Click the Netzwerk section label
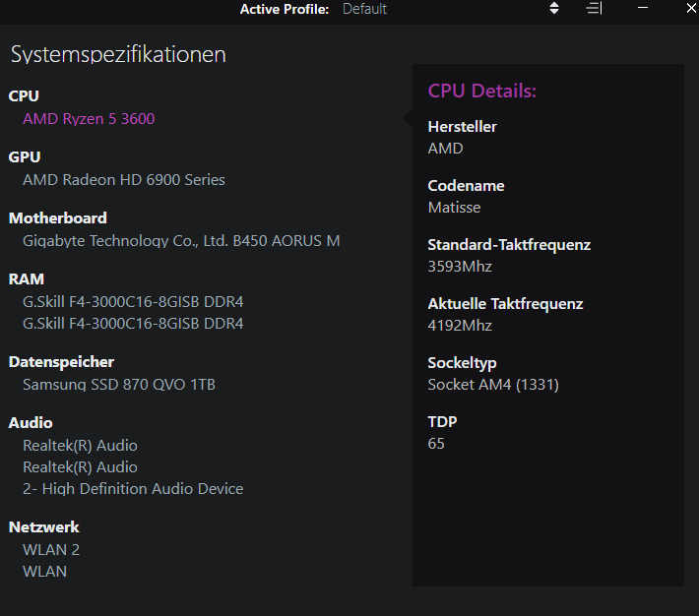 pos(43,526)
